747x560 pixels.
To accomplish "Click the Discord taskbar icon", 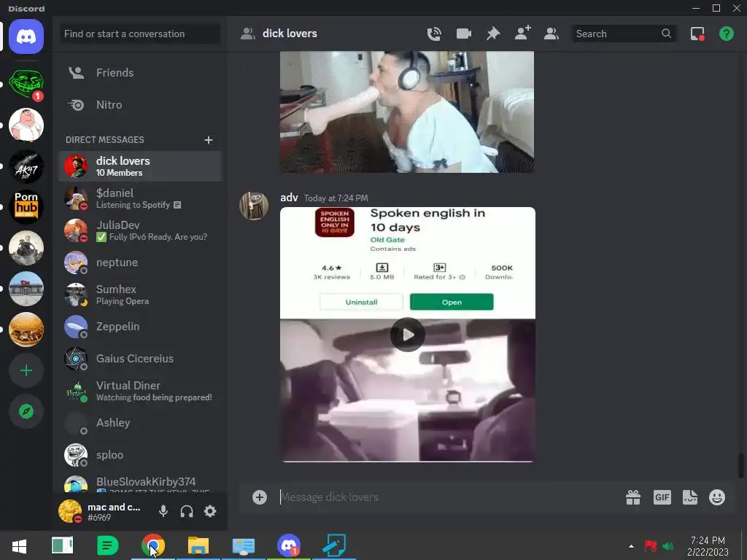I will click(289, 545).
